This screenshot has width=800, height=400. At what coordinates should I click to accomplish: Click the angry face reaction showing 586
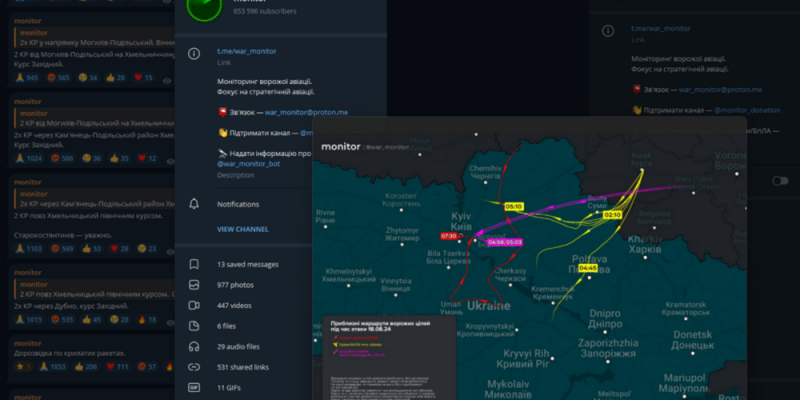(62, 158)
